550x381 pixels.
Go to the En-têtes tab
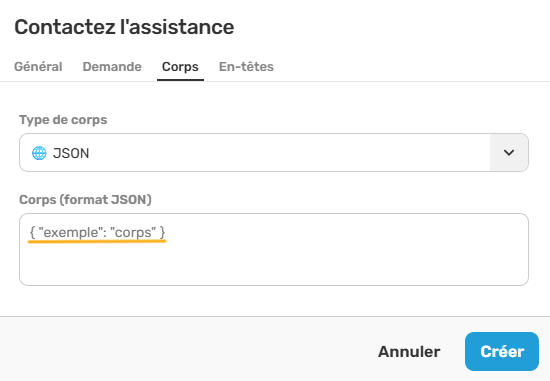246,67
